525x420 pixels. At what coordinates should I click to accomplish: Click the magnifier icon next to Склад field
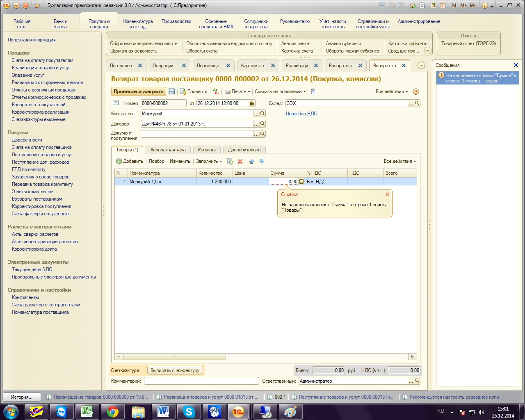click(x=417, y=103)
